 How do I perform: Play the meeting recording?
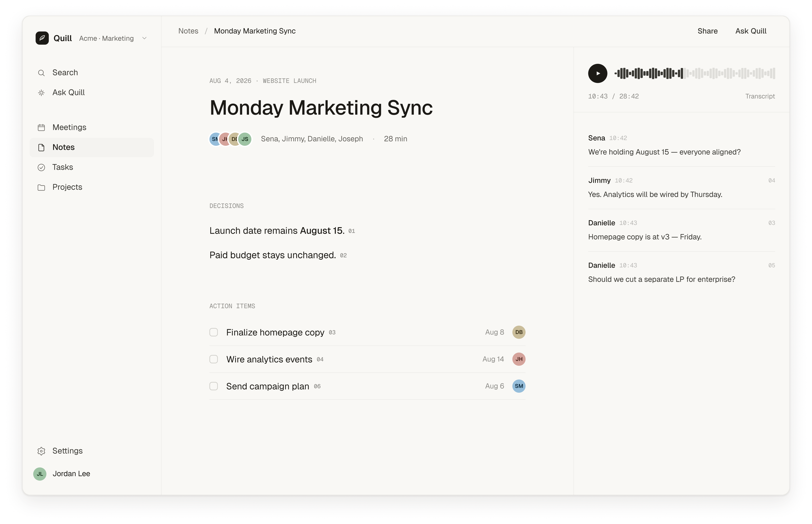(597, 73)
